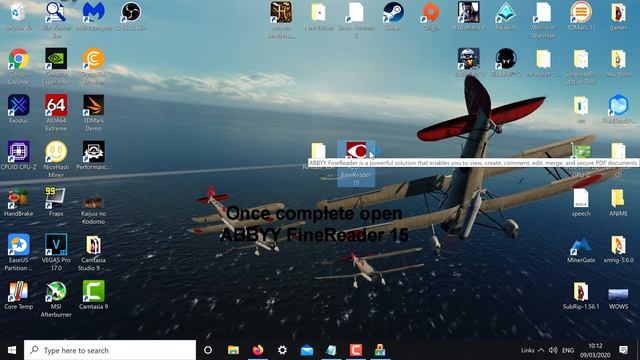
Task: Open the Windows Start menu
Action: (x=12, y=350)
